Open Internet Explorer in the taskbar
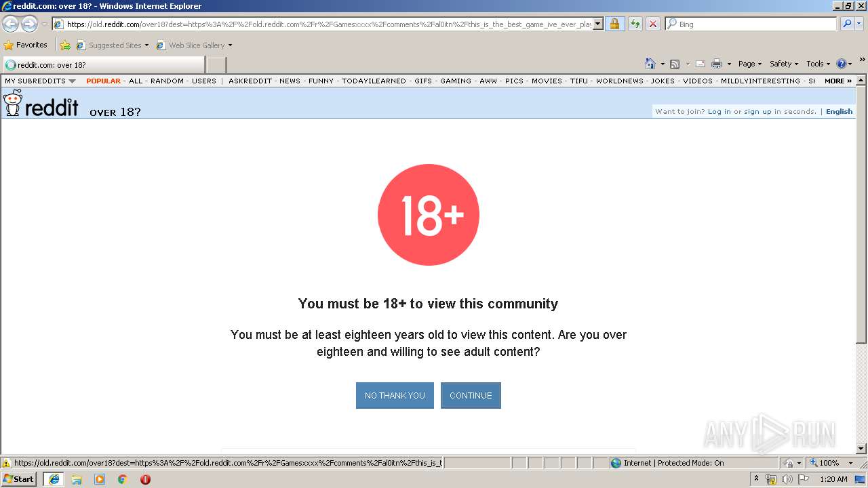The width and height of the screenshot is (868, 488). 54,479
